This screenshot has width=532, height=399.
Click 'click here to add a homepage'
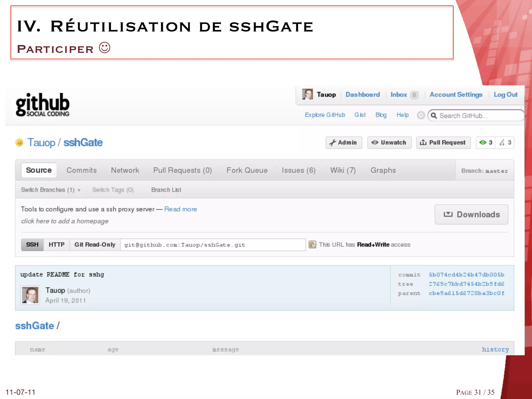(65, 221)
